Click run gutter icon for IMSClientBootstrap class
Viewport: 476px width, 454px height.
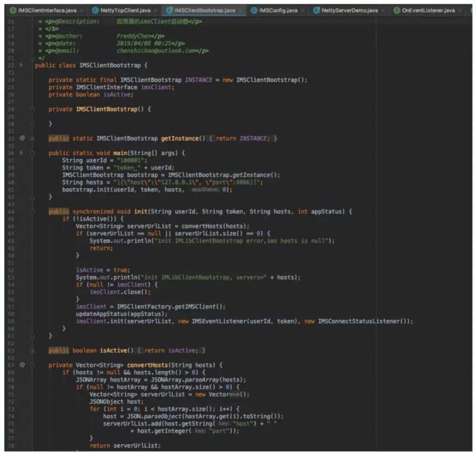21,65
